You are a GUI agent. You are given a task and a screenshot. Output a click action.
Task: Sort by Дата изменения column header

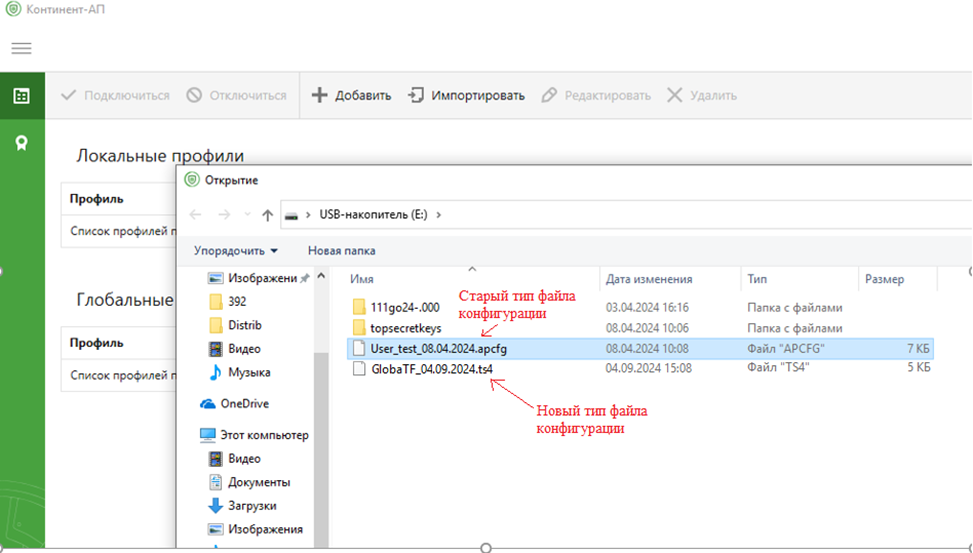point(649,279)
